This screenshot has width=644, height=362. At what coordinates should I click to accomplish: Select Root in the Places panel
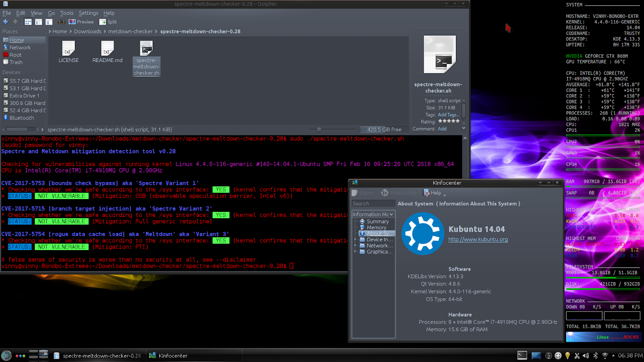[24, 55]
